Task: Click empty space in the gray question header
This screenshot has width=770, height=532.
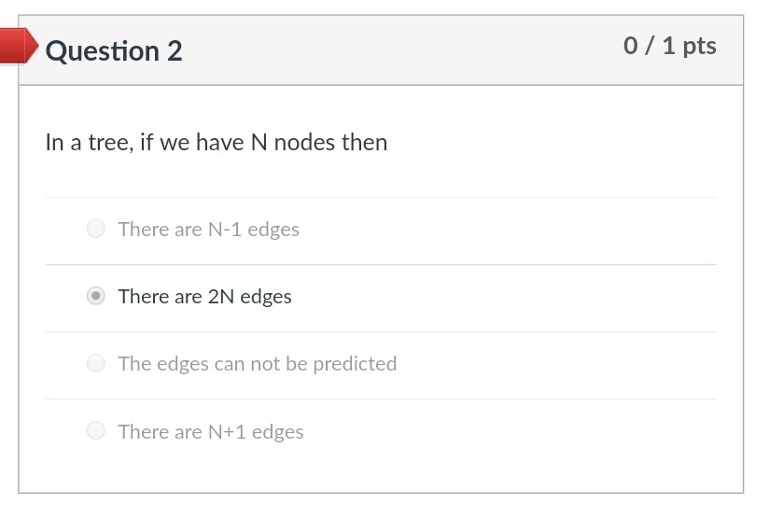Action: (x=401, y=50)
